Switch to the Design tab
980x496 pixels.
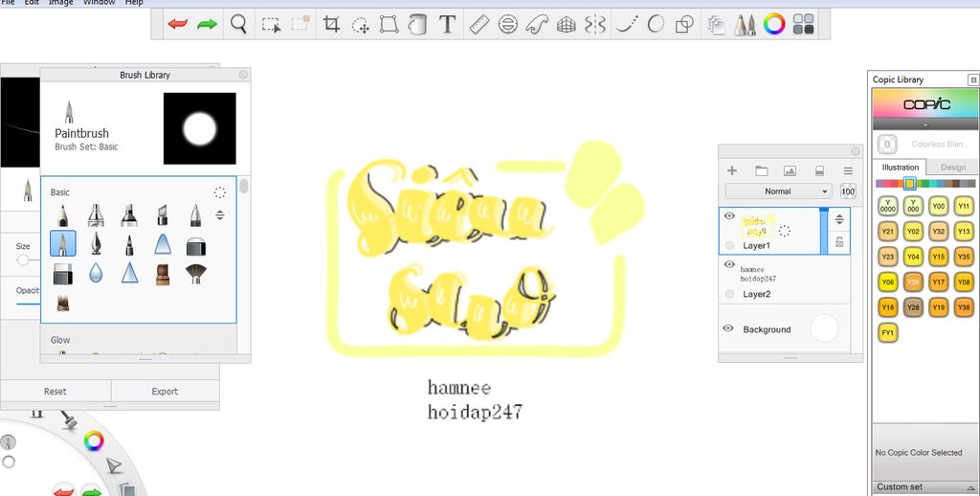point(953,168)
